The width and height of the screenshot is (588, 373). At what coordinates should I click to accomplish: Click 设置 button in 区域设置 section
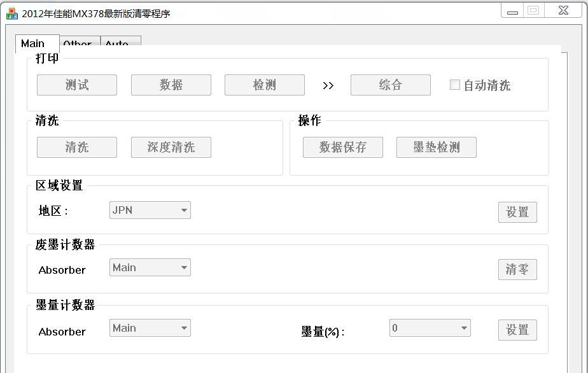pyautogui.click(x=517, y=213)
